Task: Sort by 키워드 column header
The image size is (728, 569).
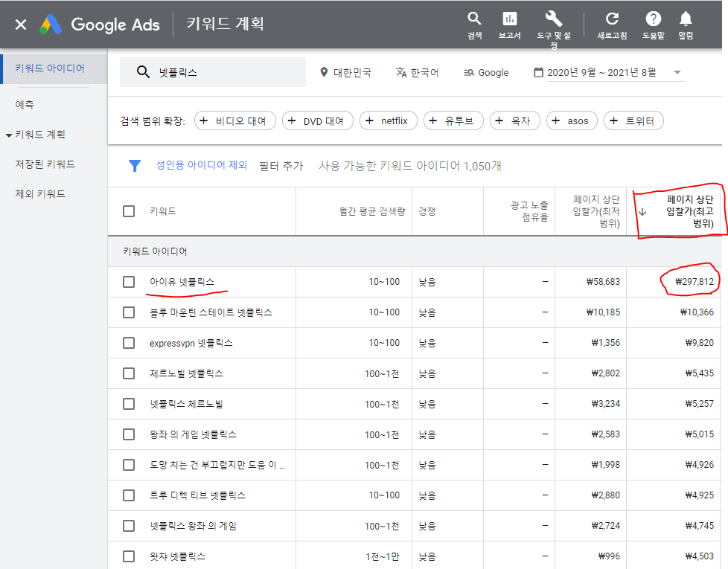Action: coord(163,211)
